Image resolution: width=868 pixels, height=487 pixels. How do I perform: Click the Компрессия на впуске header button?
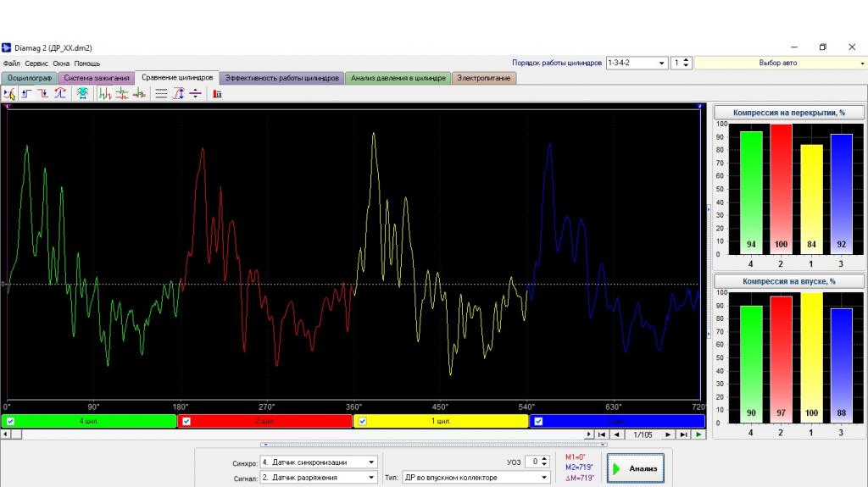(x=789, y=281)
